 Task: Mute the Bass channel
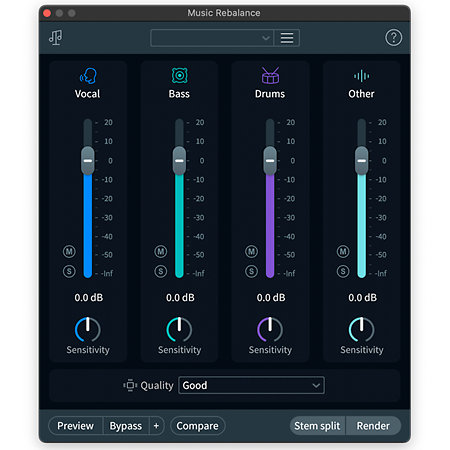click(x=161, y=251)
